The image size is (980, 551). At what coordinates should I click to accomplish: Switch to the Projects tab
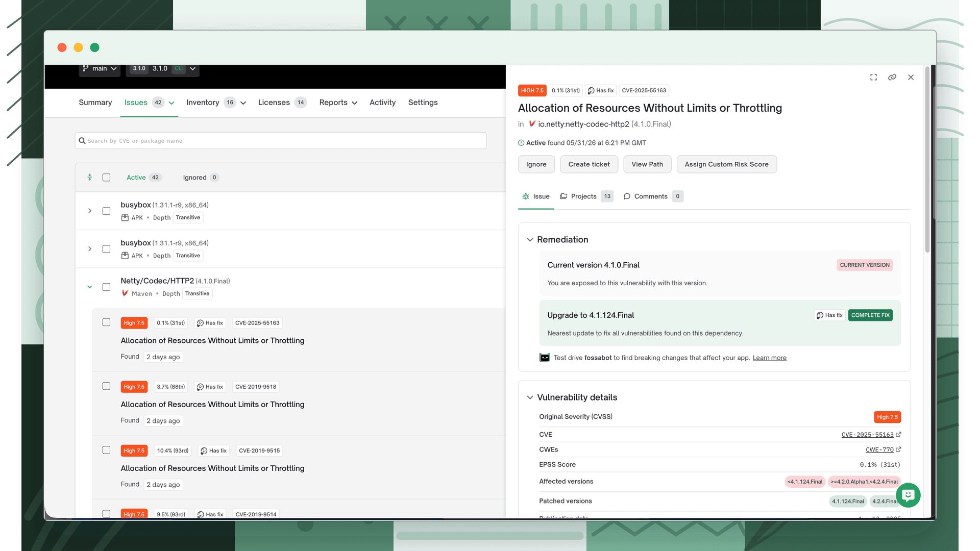point(586,196)
